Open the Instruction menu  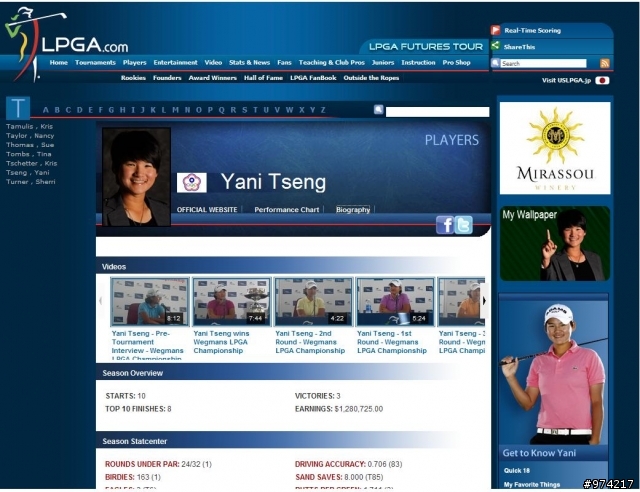(418, 62)
